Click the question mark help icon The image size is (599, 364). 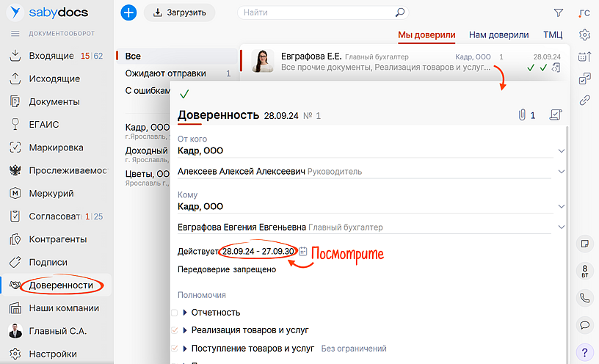pyautogui.click(x=585, y=351)
